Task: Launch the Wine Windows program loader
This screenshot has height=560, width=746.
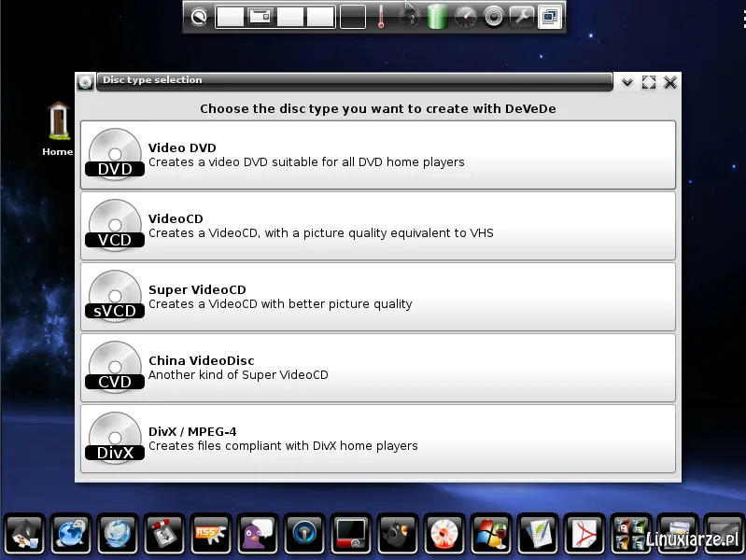Action: coord(490,534)
